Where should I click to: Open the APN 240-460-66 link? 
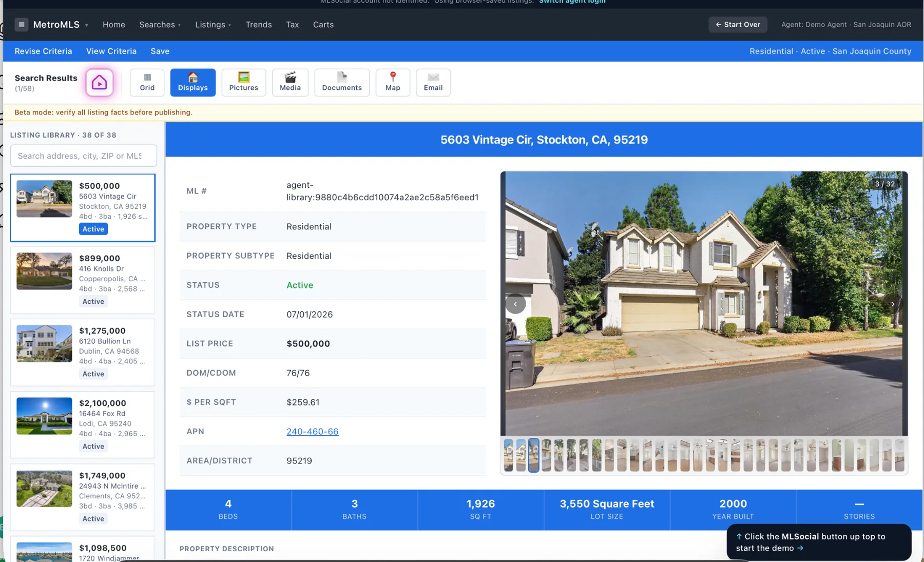(313, 432)
